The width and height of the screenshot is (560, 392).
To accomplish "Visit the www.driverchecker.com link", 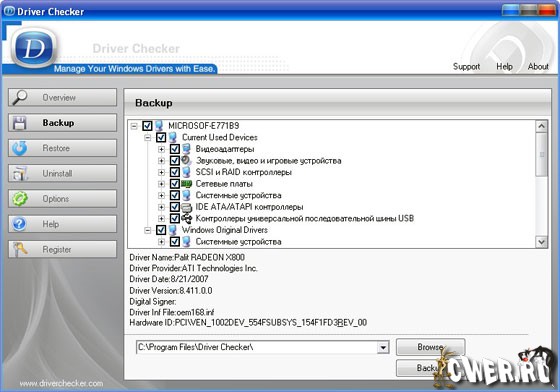I will tap(61, 383).
